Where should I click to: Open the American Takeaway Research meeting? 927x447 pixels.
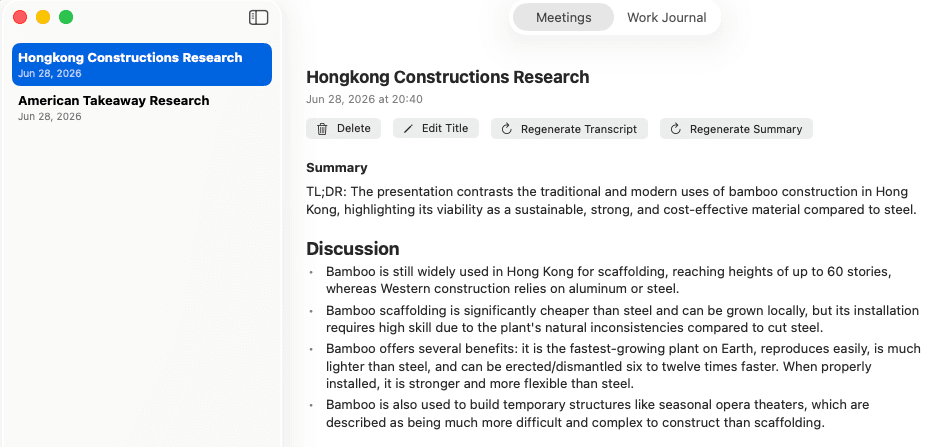click(x=142, y=108)
